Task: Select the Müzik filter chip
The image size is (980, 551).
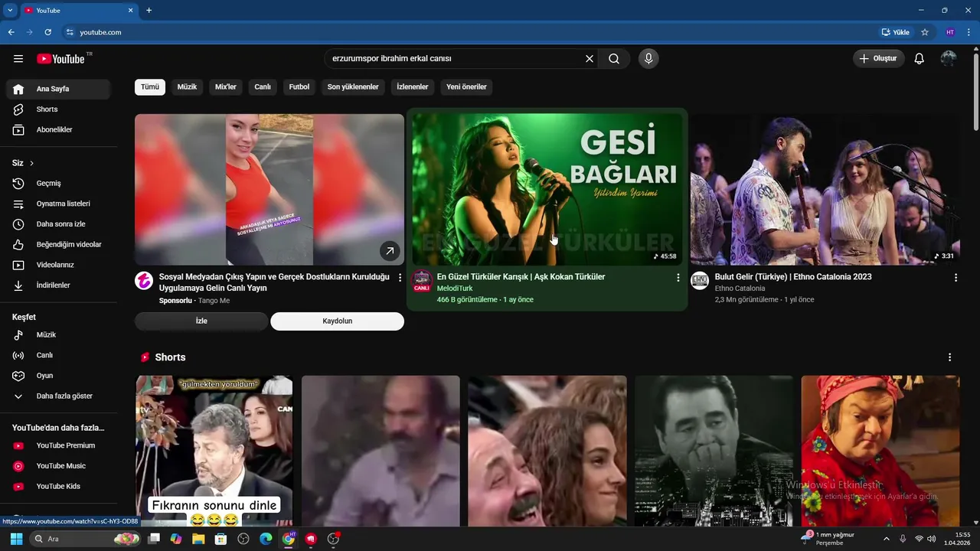Action: click(187, 87)
